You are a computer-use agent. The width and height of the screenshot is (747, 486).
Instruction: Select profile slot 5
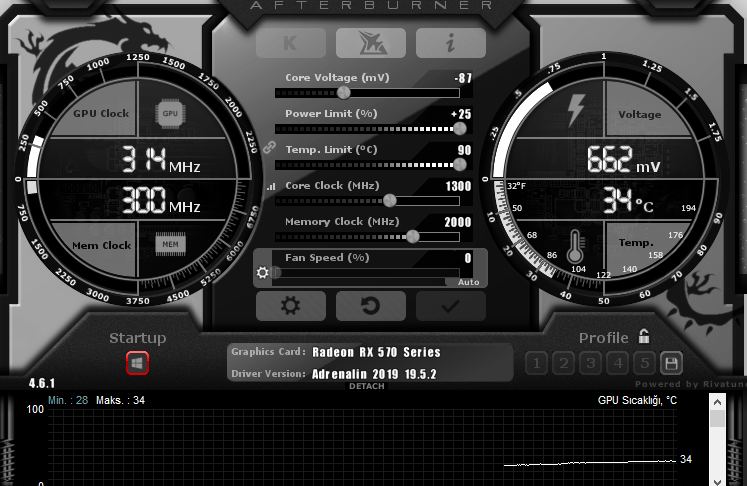pos(645,364)
